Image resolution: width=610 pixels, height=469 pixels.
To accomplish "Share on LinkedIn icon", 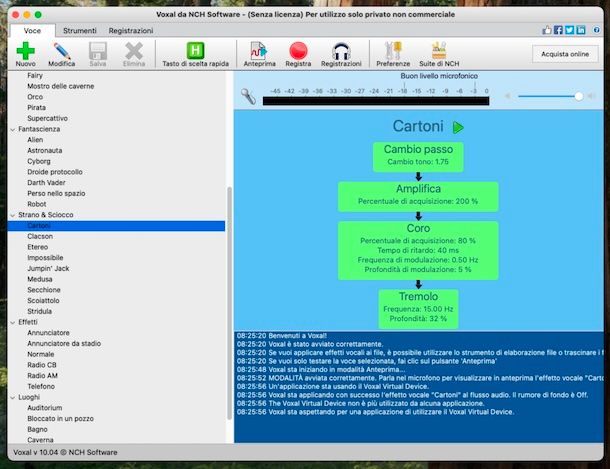I will (581, 30).
